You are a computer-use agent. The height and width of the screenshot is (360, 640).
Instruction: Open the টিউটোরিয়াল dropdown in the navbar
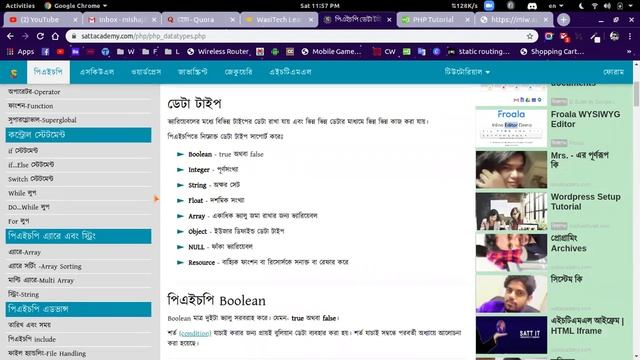coord(467,72)
